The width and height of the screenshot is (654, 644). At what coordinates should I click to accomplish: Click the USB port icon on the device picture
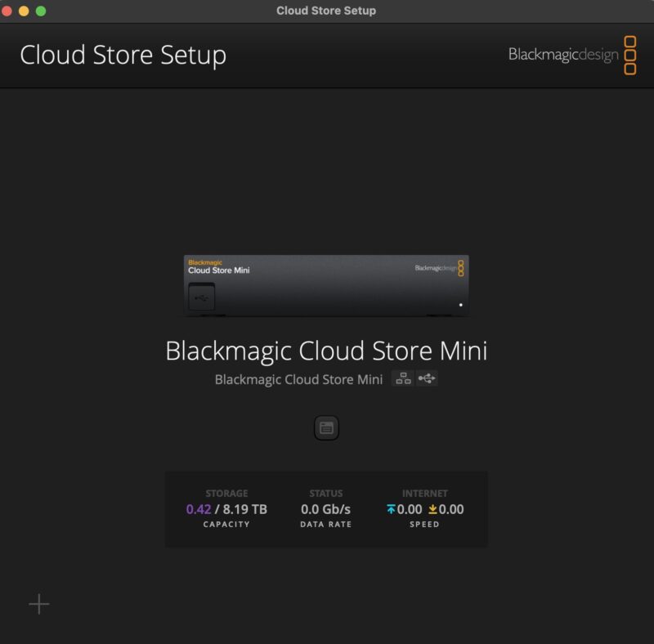200,297
